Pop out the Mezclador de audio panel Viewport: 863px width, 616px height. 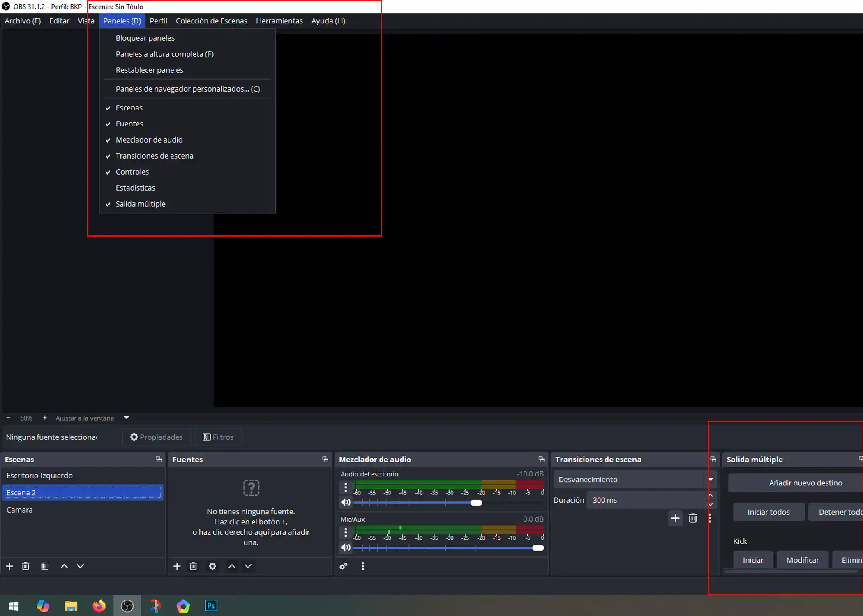[541, 459]
